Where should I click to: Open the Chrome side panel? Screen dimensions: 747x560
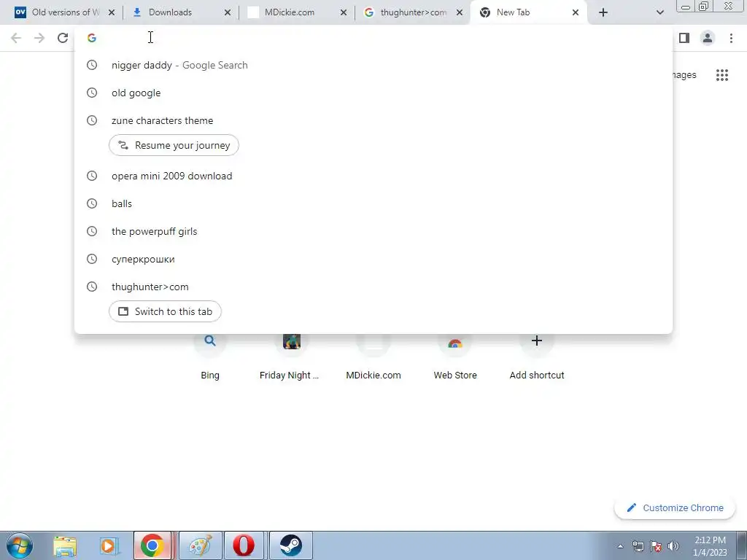[684, 38]
